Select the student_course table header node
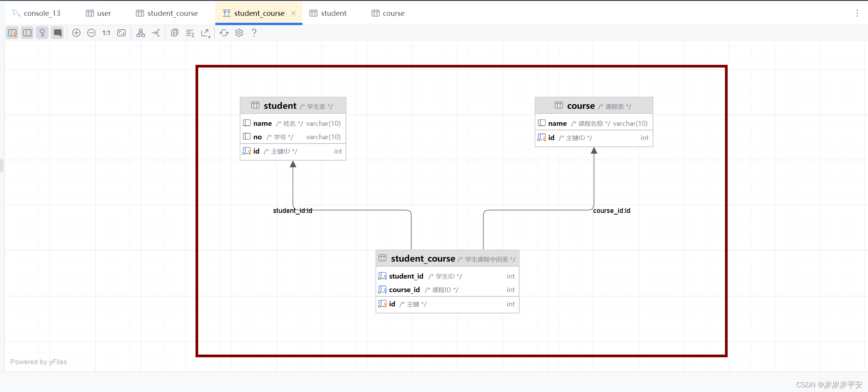Viewport: 868px width, 392px height. pos(447,259)
